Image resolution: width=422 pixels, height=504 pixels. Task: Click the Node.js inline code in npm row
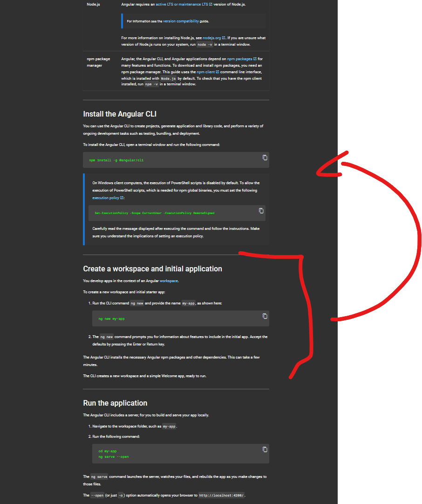168,78
